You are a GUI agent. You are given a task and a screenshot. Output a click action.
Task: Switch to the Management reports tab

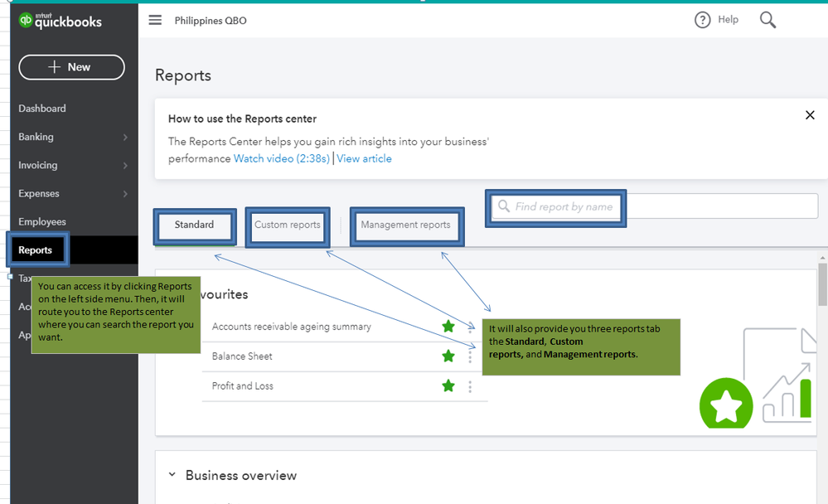click(x=405, y=225)
